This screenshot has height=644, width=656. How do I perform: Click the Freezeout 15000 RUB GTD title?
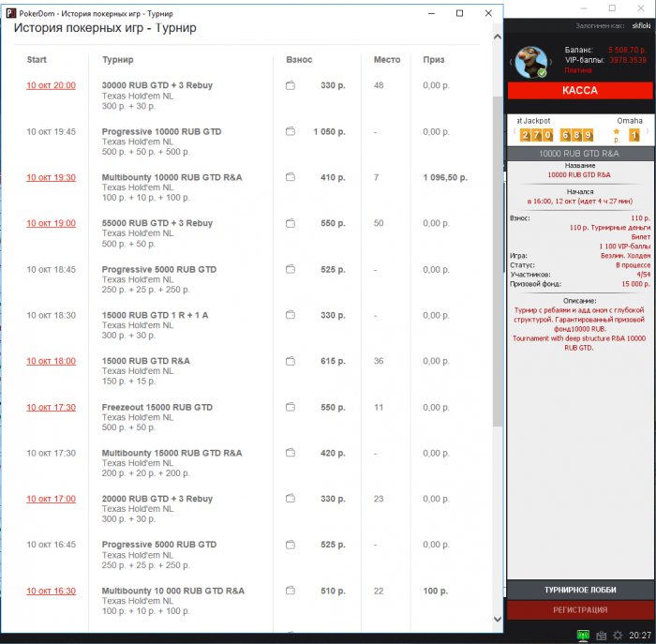pos(157,407)
